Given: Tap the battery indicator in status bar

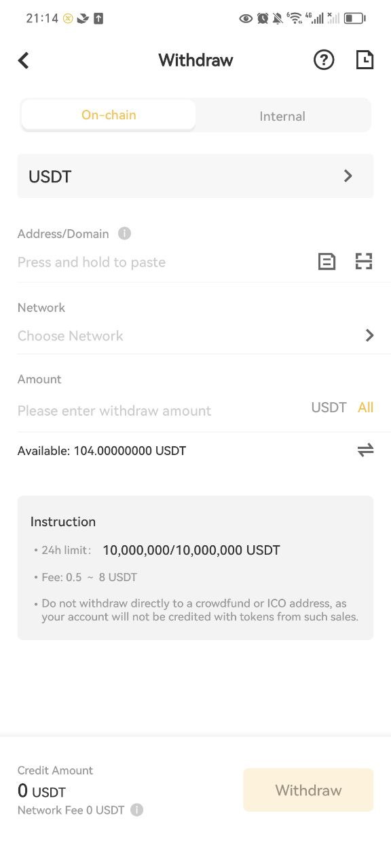Looking at the screenshot, I should [354, 18].
